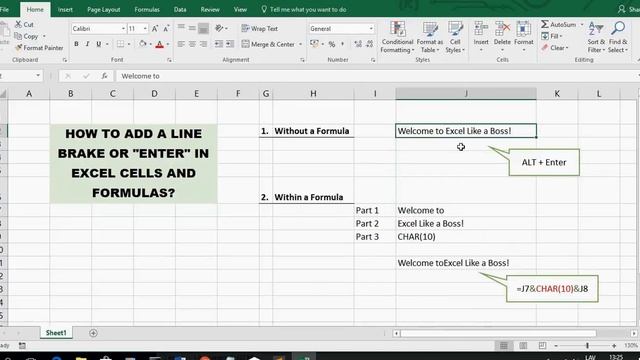The image size is (640, 360).
Task: Toggle Middle Align
Action: 192,28
